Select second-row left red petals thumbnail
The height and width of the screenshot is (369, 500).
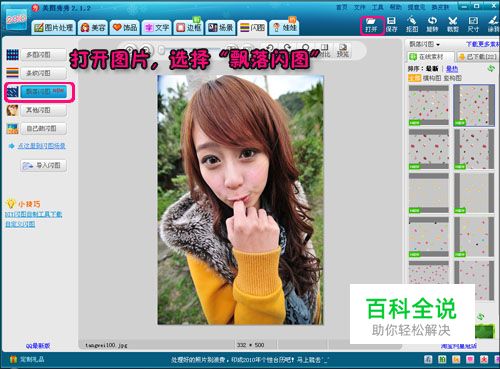coord(429,149)
